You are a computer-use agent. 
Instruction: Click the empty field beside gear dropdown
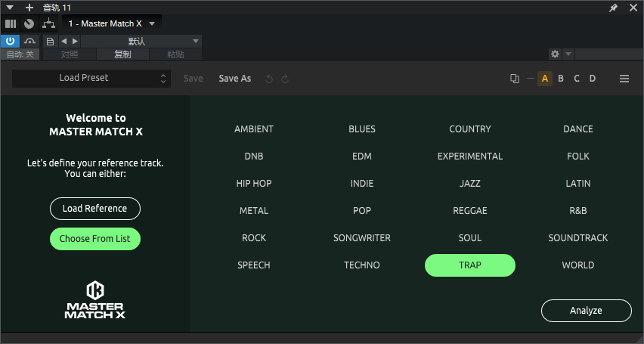[609, 54]
